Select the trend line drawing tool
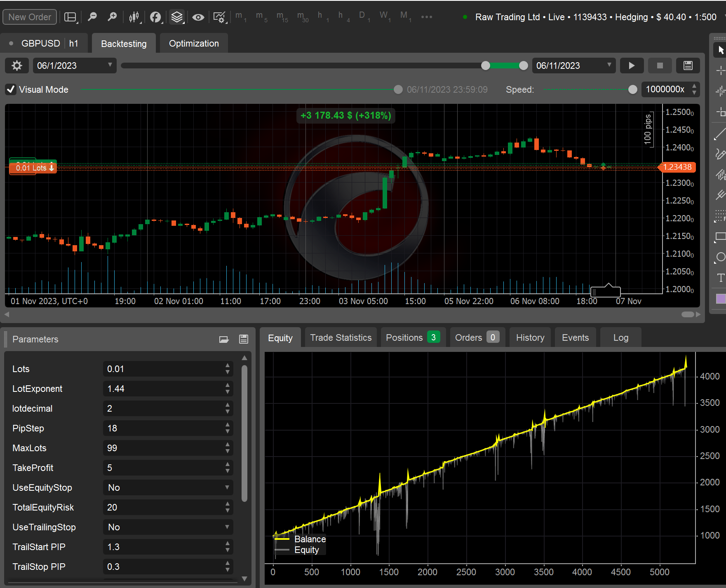 (720, 134)
